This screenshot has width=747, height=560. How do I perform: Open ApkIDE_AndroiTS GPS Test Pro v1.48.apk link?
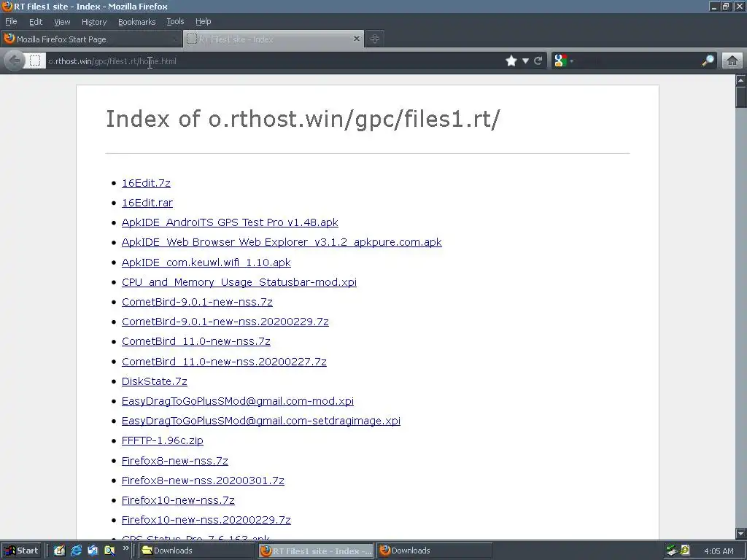coord(230,222)
